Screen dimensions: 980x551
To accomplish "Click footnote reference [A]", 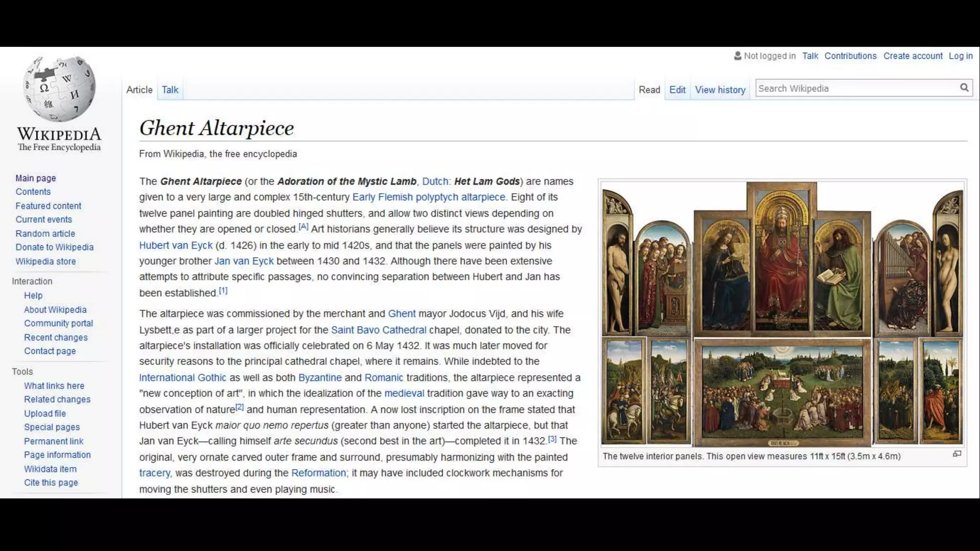I will (303, 227).
